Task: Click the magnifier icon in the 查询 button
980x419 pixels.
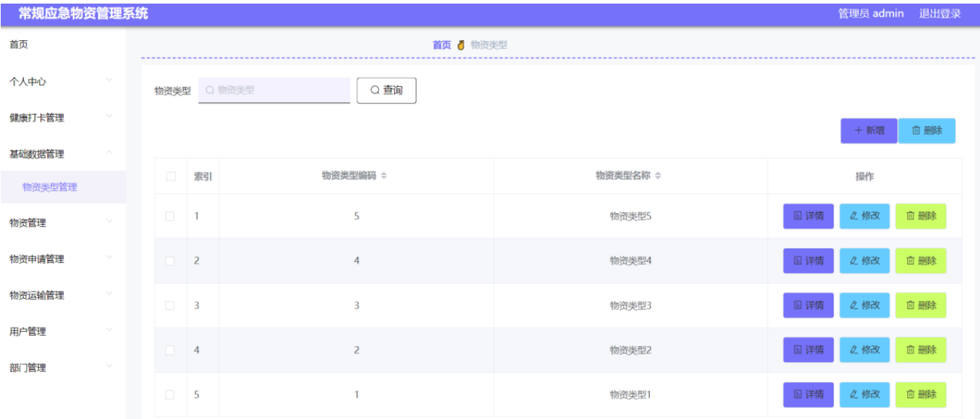Action: pyautogui.click(x=375, y=90)
